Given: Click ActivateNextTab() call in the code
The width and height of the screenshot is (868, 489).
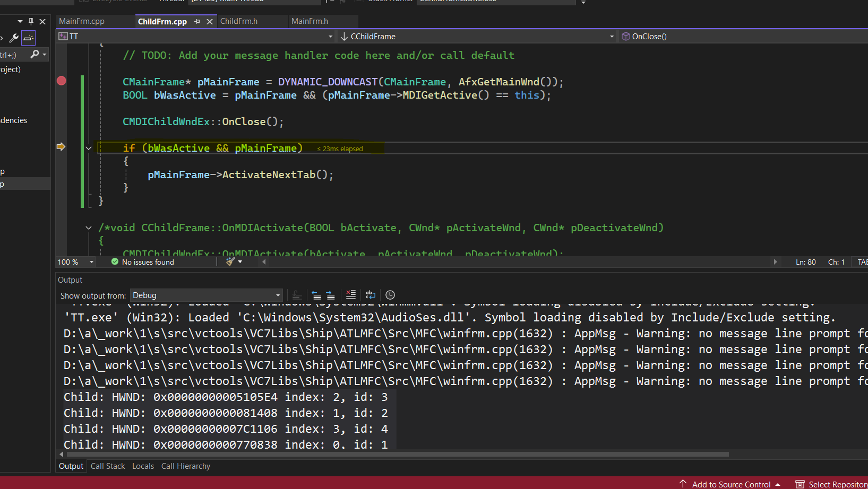Looking at the screenshot, I should tap(277, 174).
